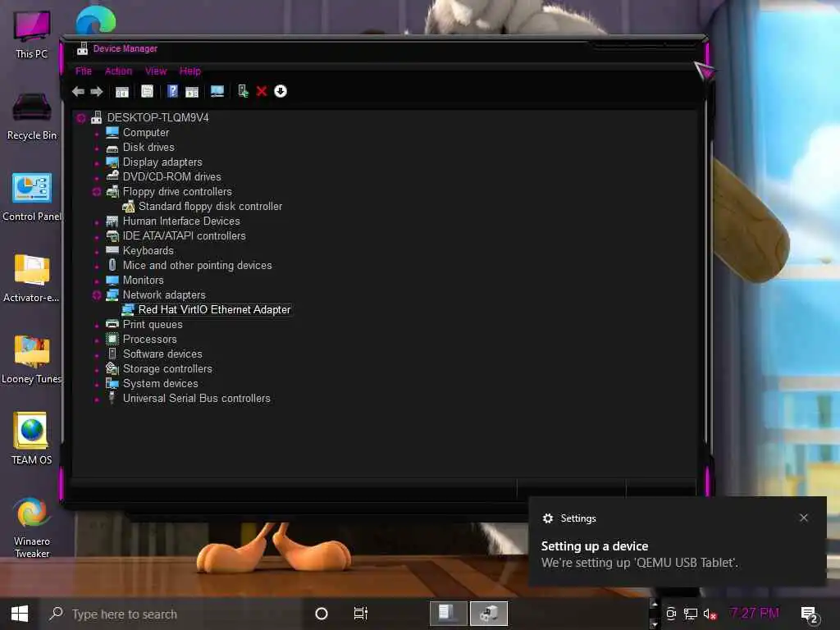Click the Back arrow in Device Manager toolbar
The image size is (840, 630).
[78, 92]
